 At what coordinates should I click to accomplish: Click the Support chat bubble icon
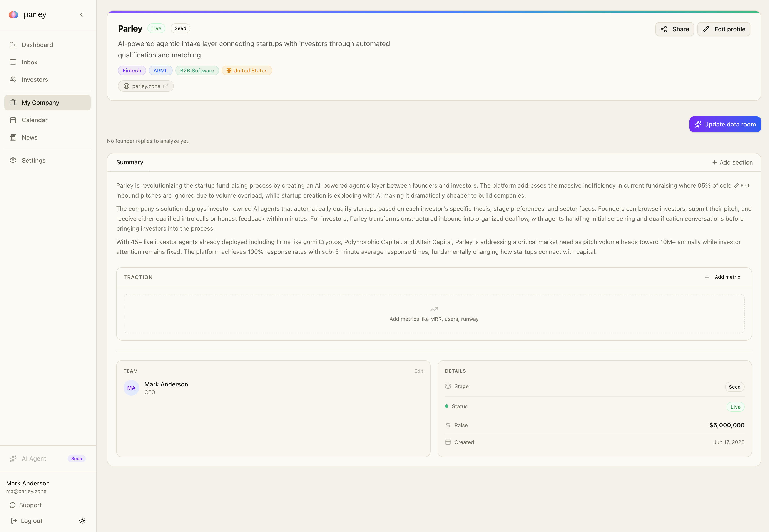point(13,505)
